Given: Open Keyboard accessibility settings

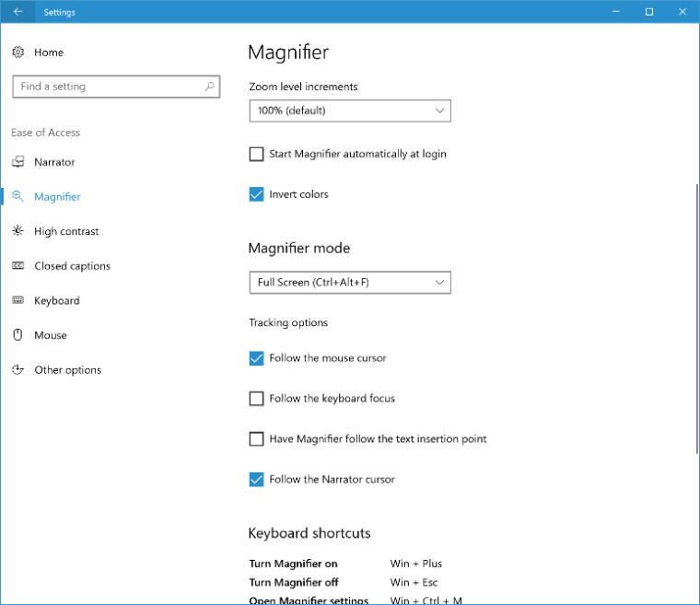Looking at the screenshot, I should coord(57,300).
